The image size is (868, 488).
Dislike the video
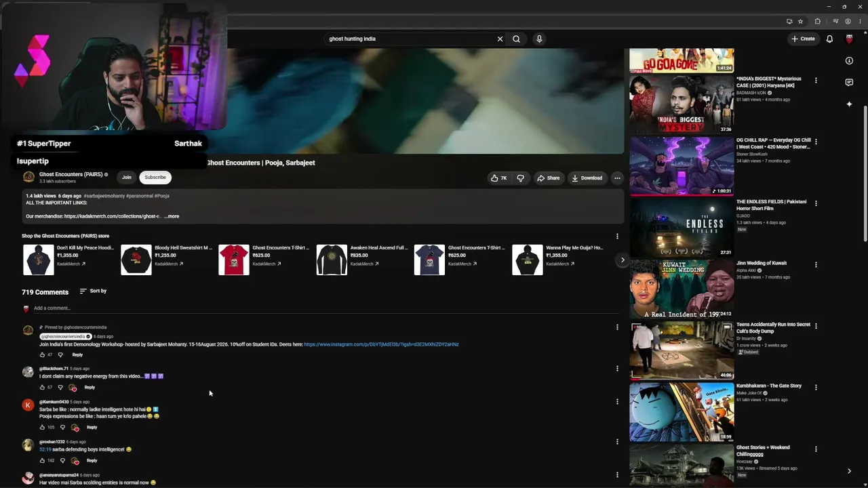point(521,178)
